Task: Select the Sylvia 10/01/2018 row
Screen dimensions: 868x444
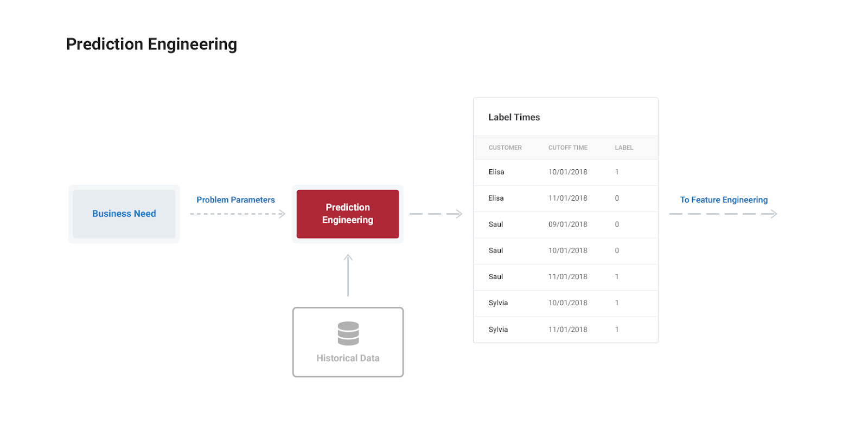Action: (x=566, y=303)
